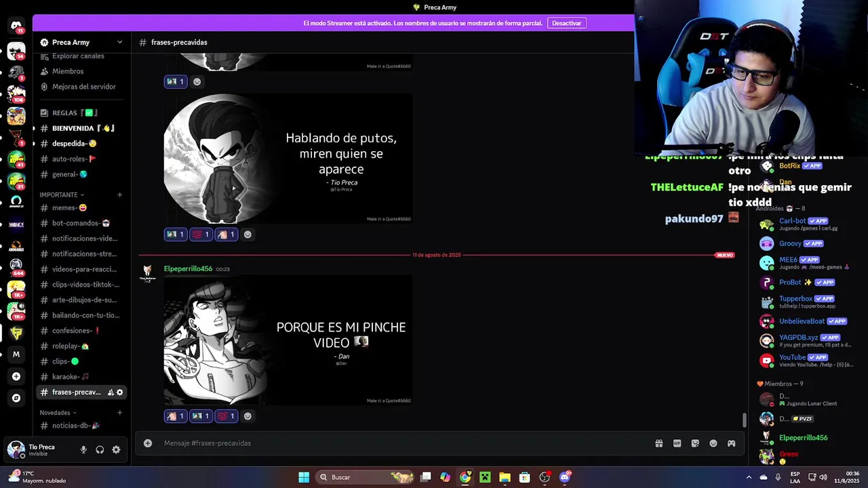The image size is (868, 488).
Task: Open the Miembros list entry
Action: tap(82, 71)
